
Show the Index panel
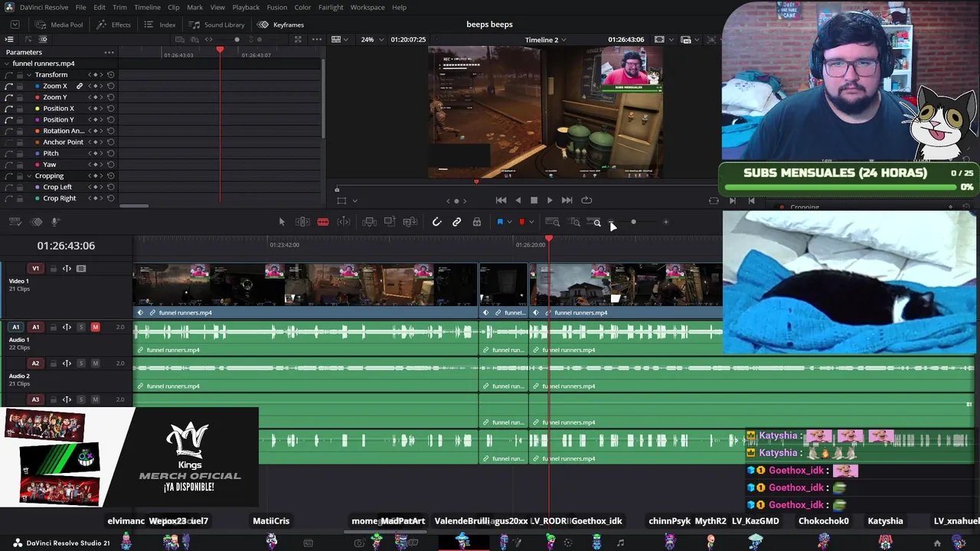[x=160, y=24]
